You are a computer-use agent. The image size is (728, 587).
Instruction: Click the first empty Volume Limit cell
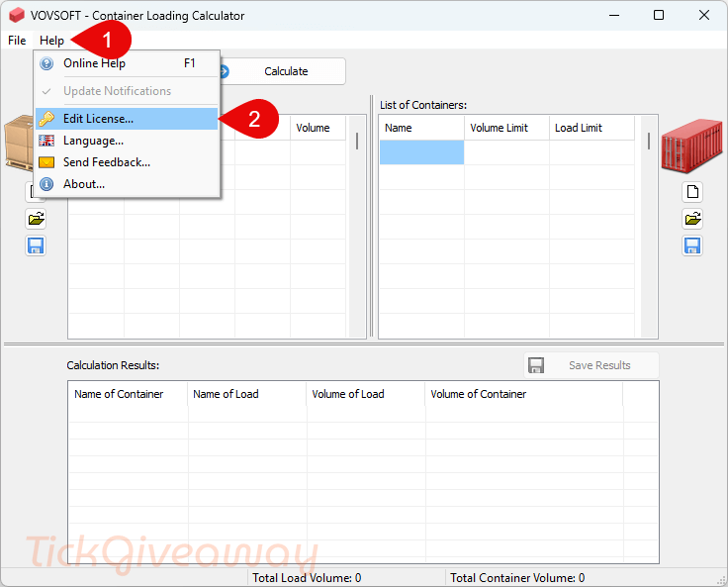tap(506, 152)
